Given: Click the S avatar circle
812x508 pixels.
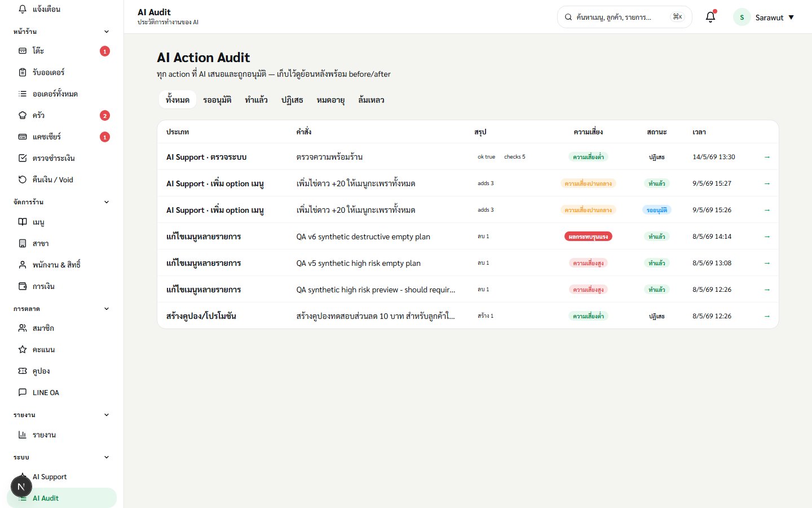Looking at the screenshot, I should click(x=742, y=17).
